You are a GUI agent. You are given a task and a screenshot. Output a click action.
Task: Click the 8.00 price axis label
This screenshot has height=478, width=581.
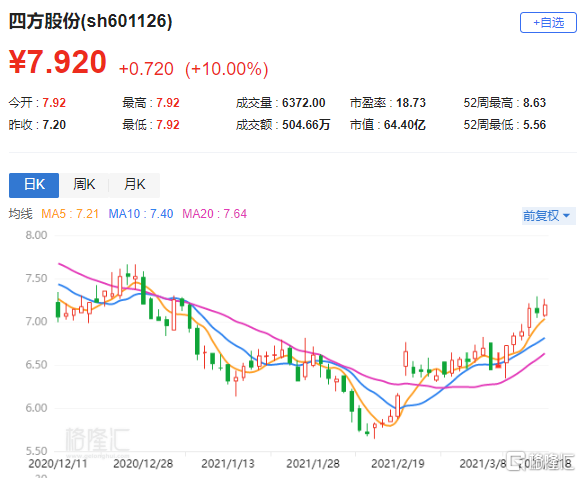tap(36, 235)
